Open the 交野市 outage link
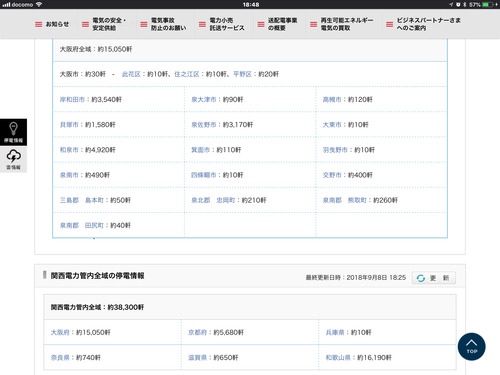 pyautogui.click(x=332, y=175)
